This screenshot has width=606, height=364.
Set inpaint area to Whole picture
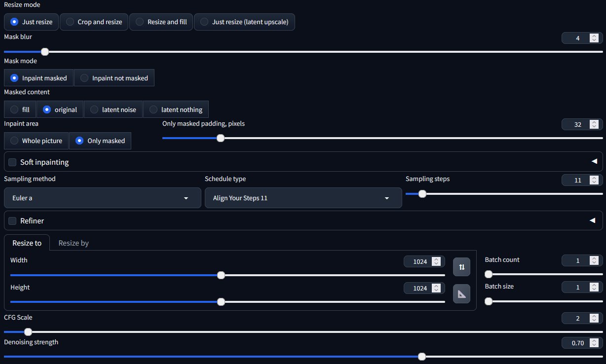(x=36, y=141)
